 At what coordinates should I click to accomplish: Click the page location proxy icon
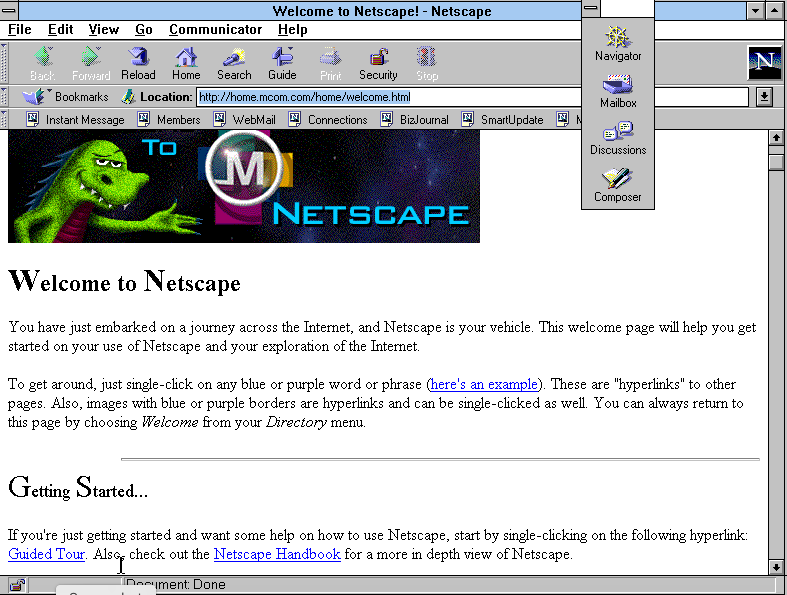coord(128,96)
